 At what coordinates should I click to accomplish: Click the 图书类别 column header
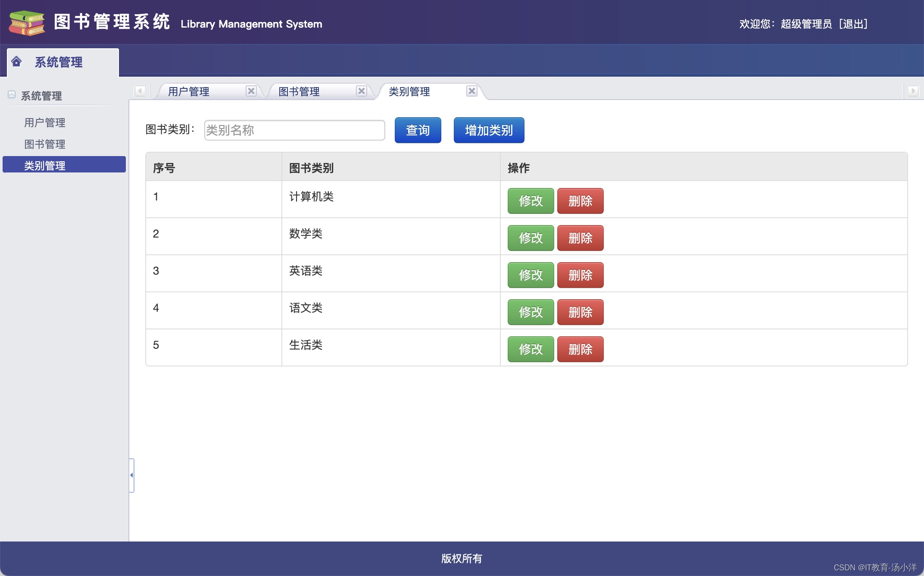pyautogui.click(x=391, y=167)
